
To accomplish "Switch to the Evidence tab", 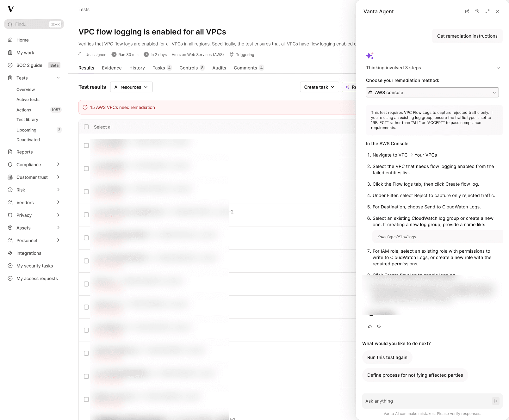I will click(x=112, y=68).
